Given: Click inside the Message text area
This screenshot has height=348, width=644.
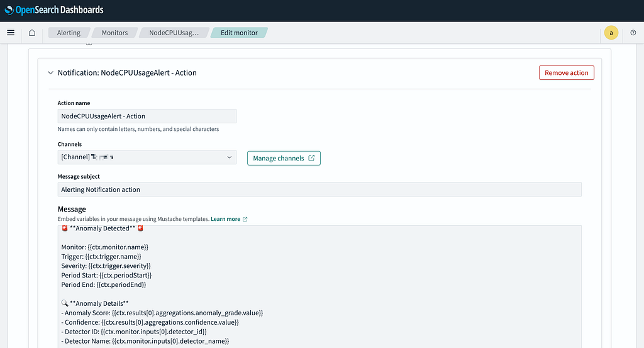Looking at the screenshot, I should tap(319, 287).
